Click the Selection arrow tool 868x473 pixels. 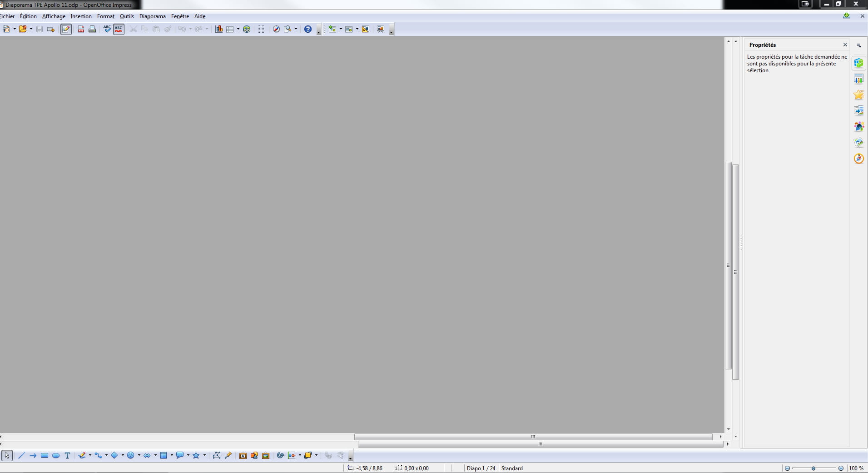[x=7, y=455]
